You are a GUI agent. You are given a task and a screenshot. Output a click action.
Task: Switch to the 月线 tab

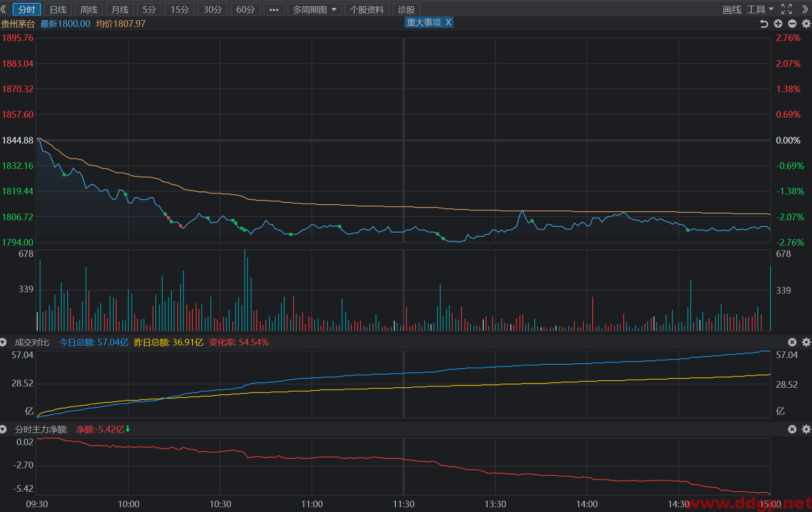pyautogui.click(x=120, y=9)
